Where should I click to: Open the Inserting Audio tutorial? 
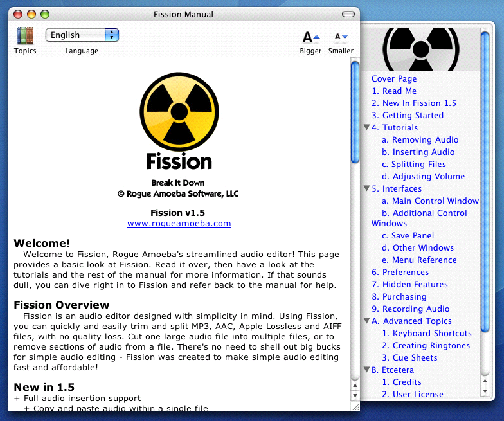pyautogui.click(x=418, y=152)
